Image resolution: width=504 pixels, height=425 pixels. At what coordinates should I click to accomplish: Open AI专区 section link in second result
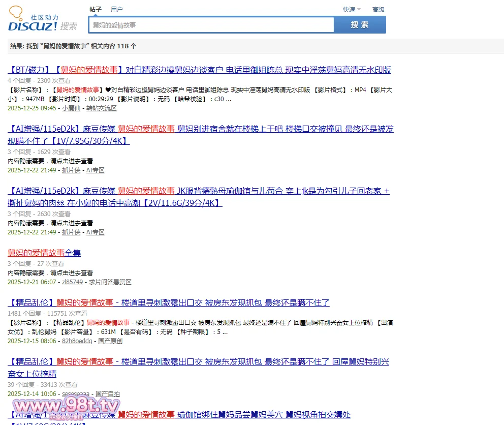[95, 170]
